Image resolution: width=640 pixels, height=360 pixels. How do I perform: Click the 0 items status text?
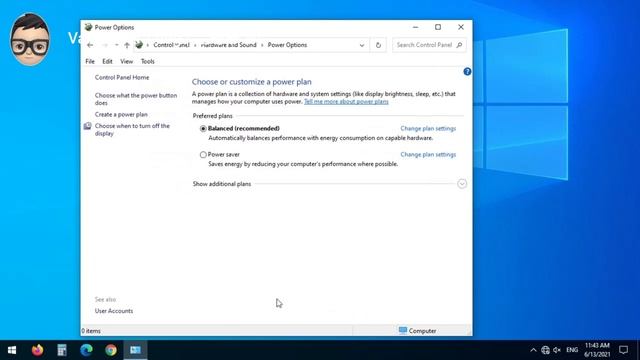click(x=91, y=331)
